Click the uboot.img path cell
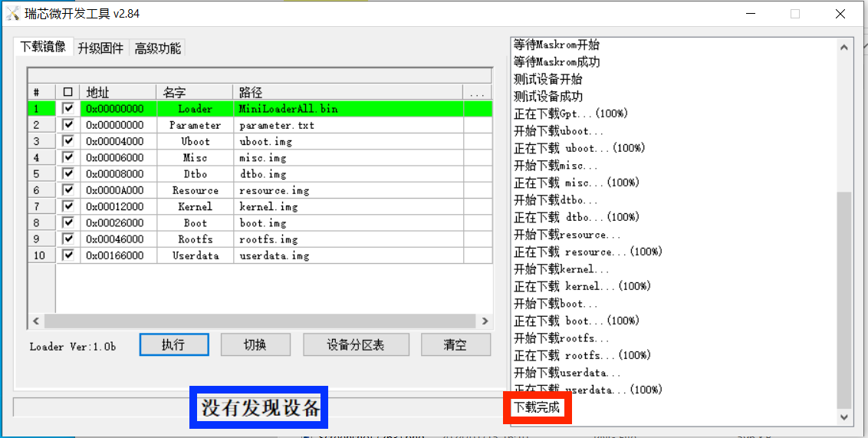 point(348,141)
